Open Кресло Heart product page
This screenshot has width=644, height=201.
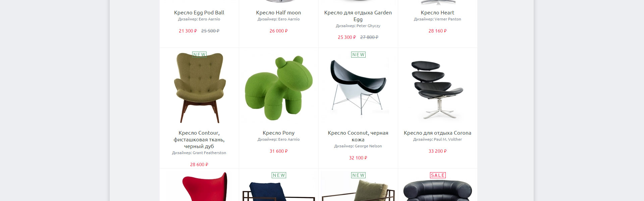pos(437,13)
